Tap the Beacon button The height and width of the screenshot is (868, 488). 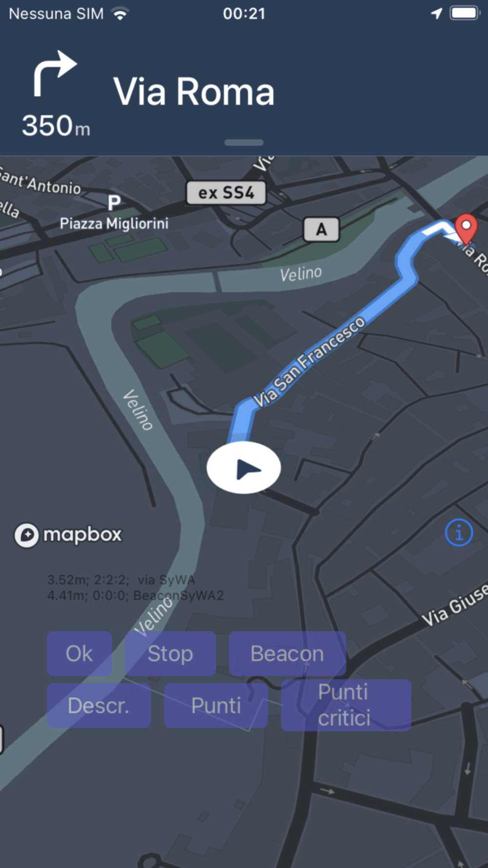click(287, 654)
